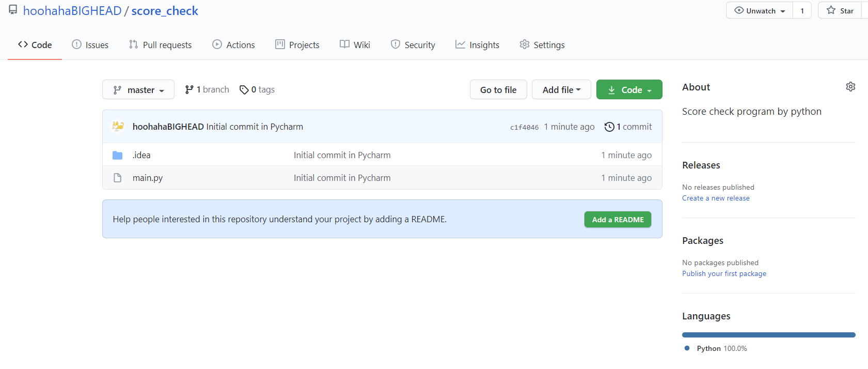Click the Python language progress bar

coord(769,335)
